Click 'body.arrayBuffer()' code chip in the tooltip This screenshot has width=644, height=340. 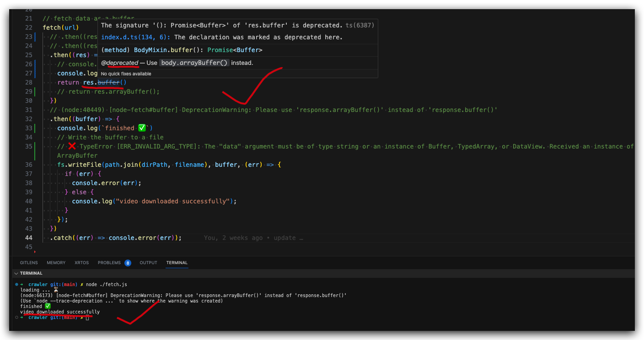coord(194,63)
